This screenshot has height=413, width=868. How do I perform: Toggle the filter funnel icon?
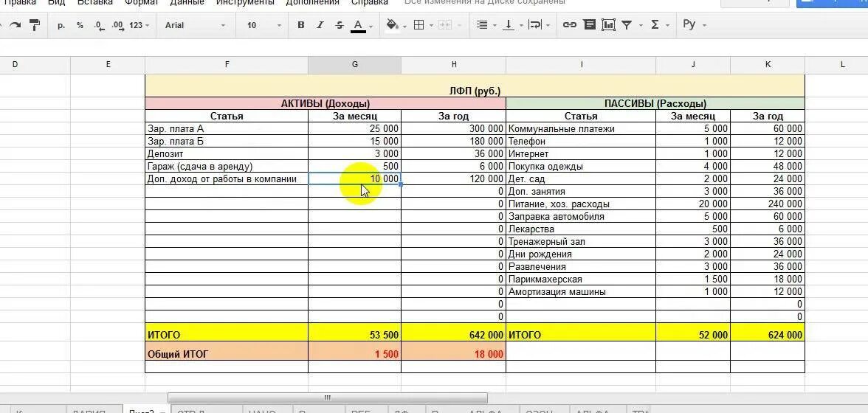click(x=627, y=25)
